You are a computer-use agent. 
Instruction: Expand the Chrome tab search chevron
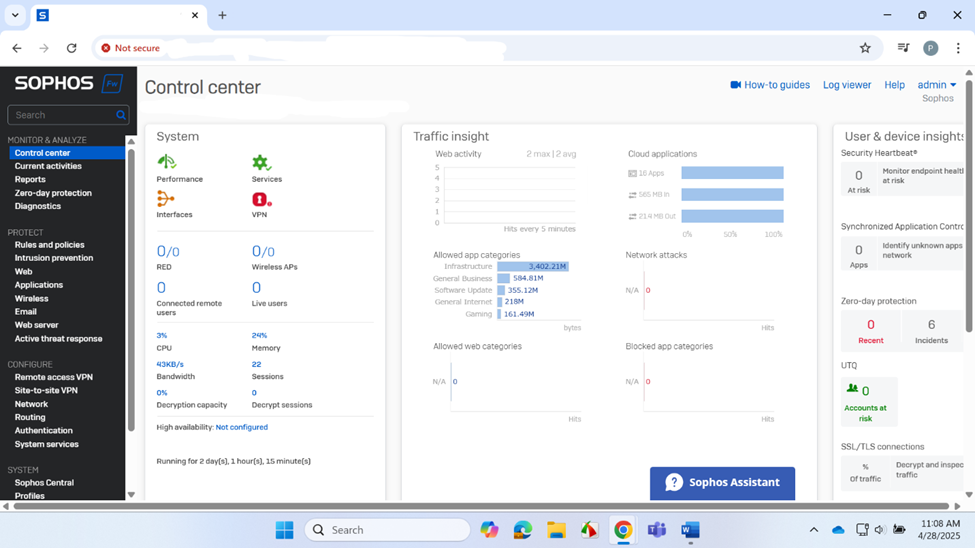click(x=15, y=15)
